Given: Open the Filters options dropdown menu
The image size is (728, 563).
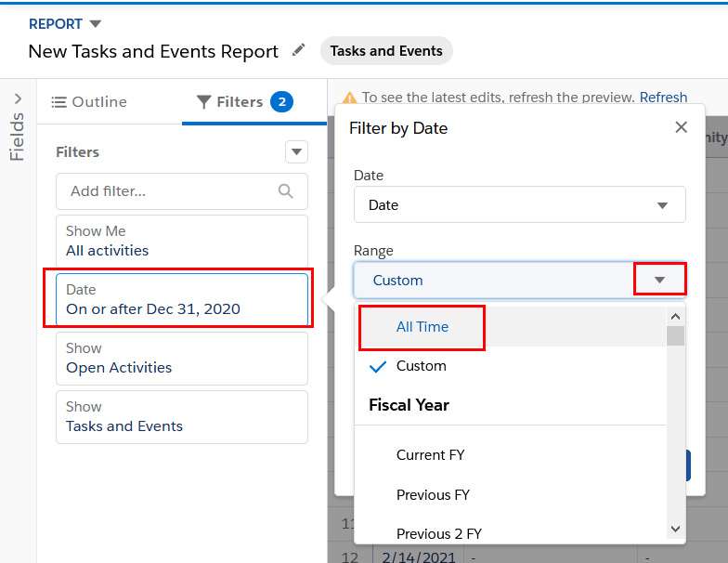Looking at the screenshot, I should (296, 151).
